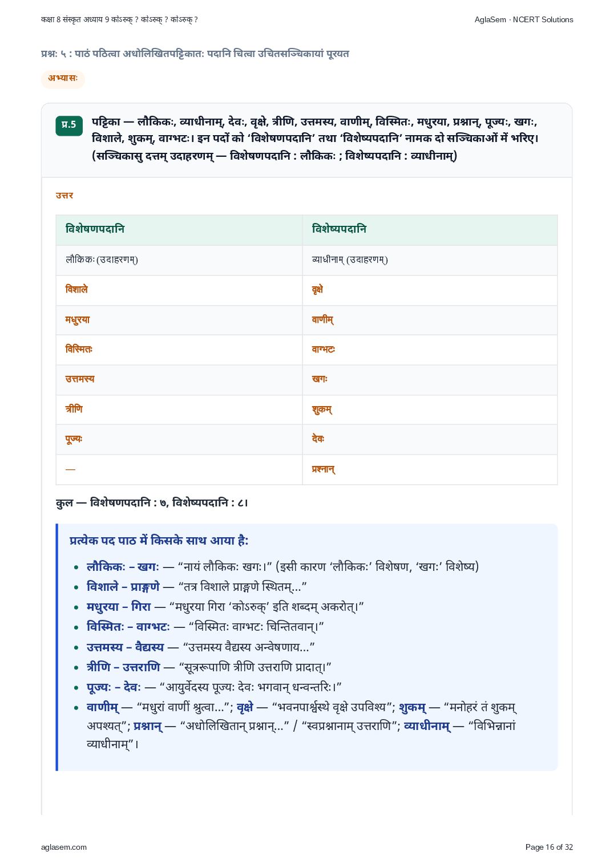Click the वृक्षे table cell
614x868 pixels.
click(x=430, y=290)
